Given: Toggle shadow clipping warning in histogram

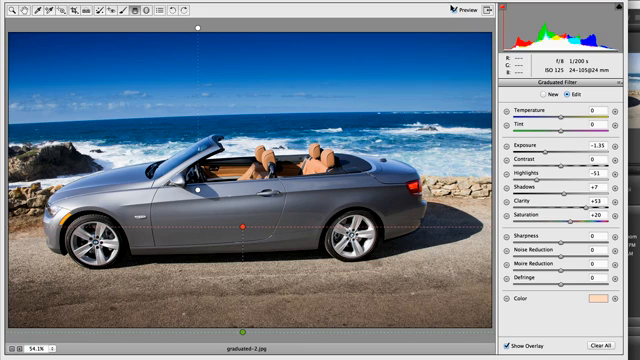Looking at the screenshot, I should pos(502,7).
